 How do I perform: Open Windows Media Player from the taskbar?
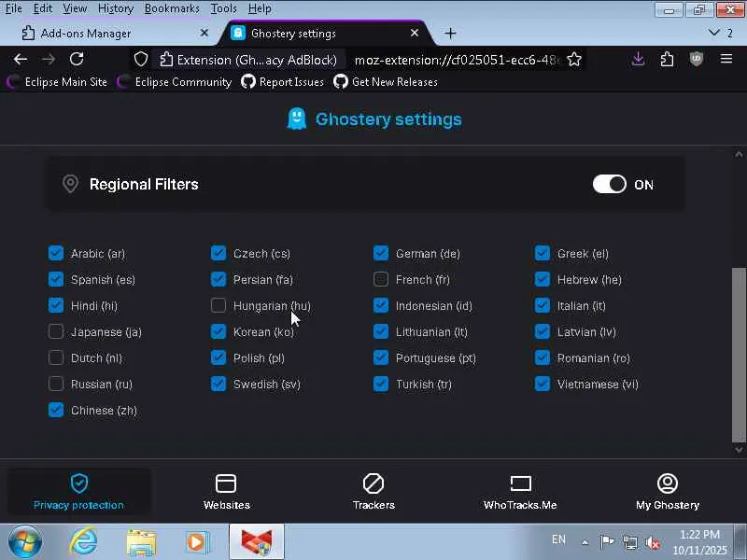coord(197,542)
